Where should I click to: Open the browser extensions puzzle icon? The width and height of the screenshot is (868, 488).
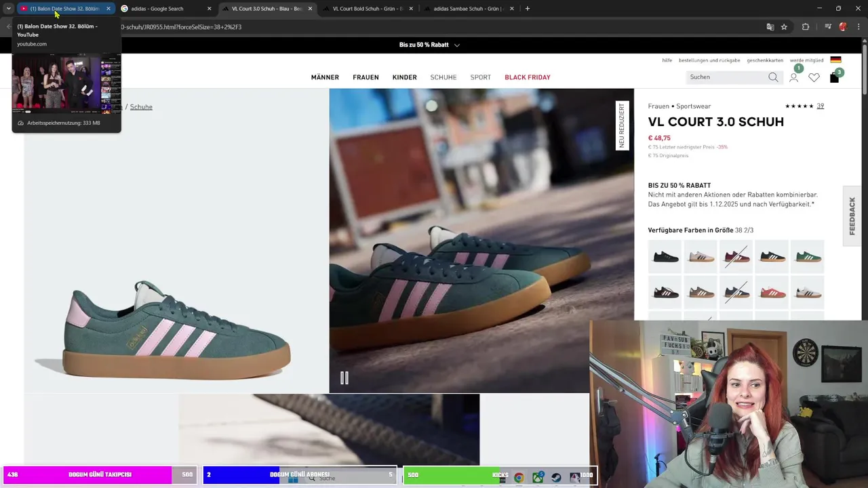click(806, 27)
